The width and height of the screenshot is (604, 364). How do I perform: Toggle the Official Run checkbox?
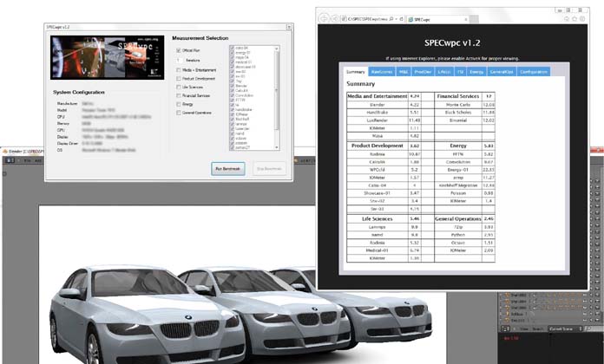point(178,50)
